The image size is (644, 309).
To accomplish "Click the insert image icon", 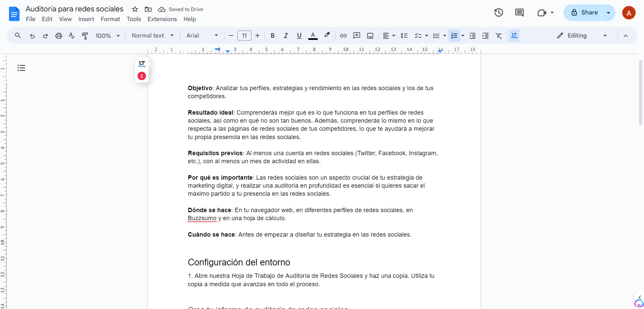I will [x=370, y=36].
